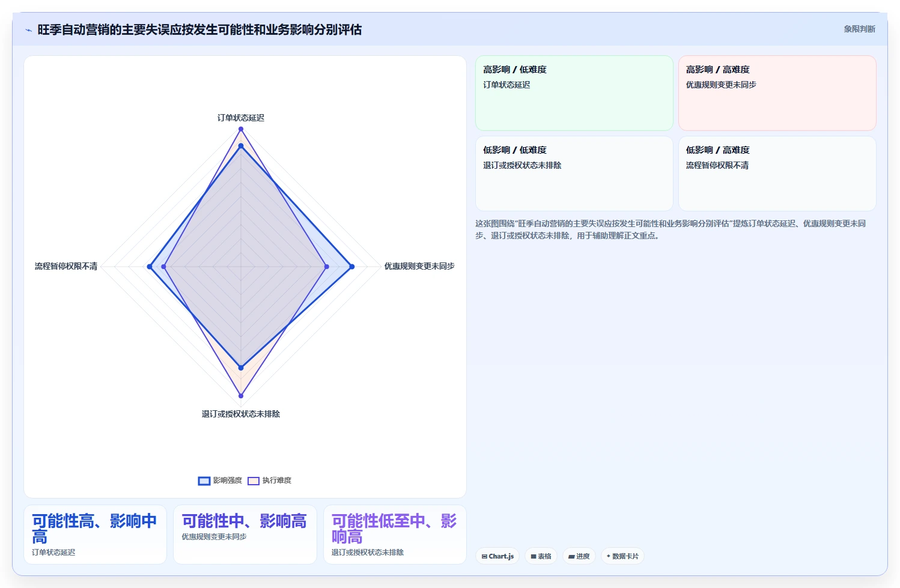The width and height of the screenshot is (900, 588).
Task: Click the outermost purple point on the 订单状态延迟 axis
Action: 241,129
